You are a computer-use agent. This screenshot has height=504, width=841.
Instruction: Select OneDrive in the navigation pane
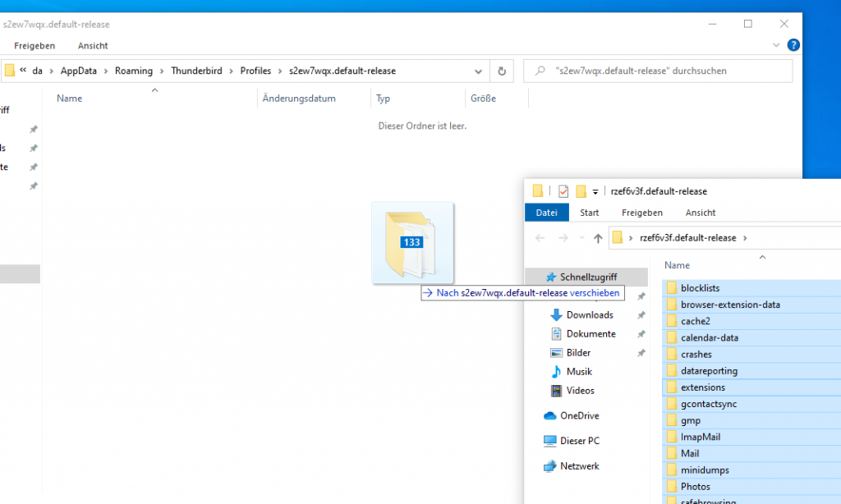point(579,415)
